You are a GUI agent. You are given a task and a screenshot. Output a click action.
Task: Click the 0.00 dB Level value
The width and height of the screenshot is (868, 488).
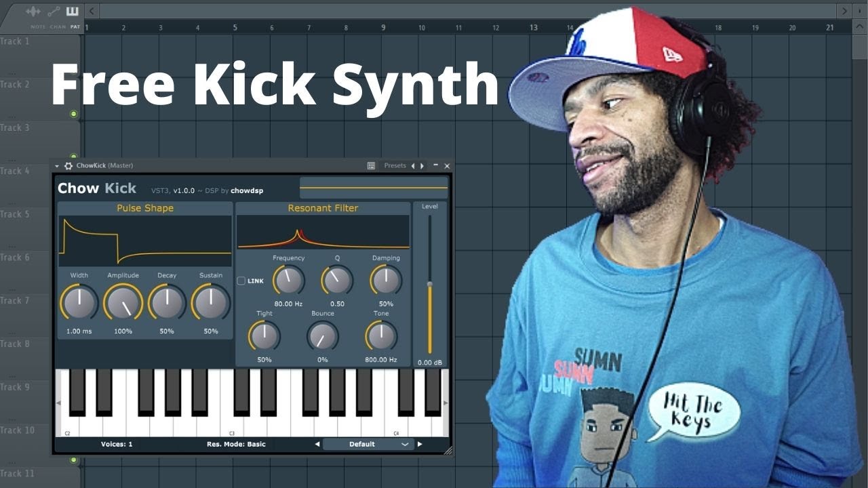(429, 363)
